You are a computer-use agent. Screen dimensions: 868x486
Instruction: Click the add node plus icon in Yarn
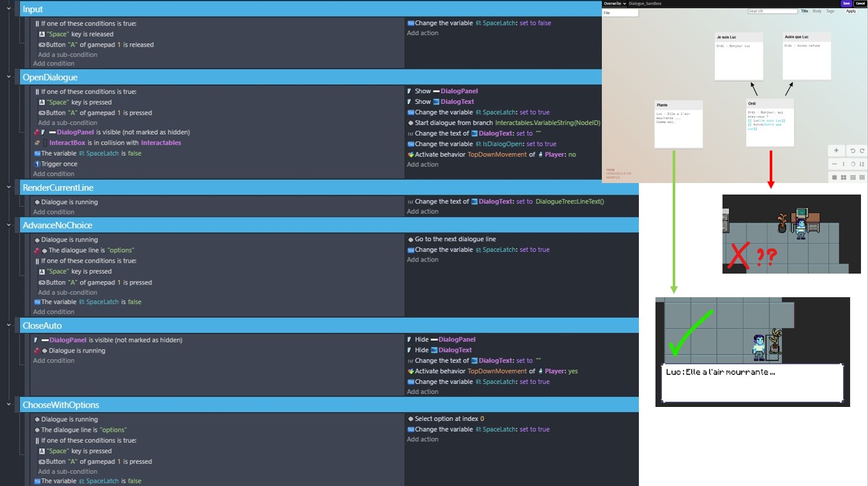(x=837, y=151)
